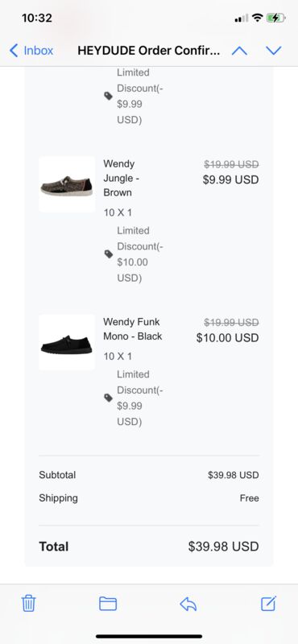Go to the previous message with the up arrow
298x644 pixels.
(x=240, y=51)
